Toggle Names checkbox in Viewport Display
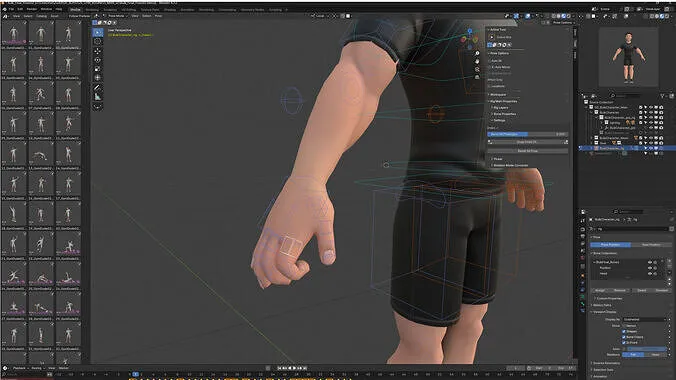 click(x=624, y=326)
